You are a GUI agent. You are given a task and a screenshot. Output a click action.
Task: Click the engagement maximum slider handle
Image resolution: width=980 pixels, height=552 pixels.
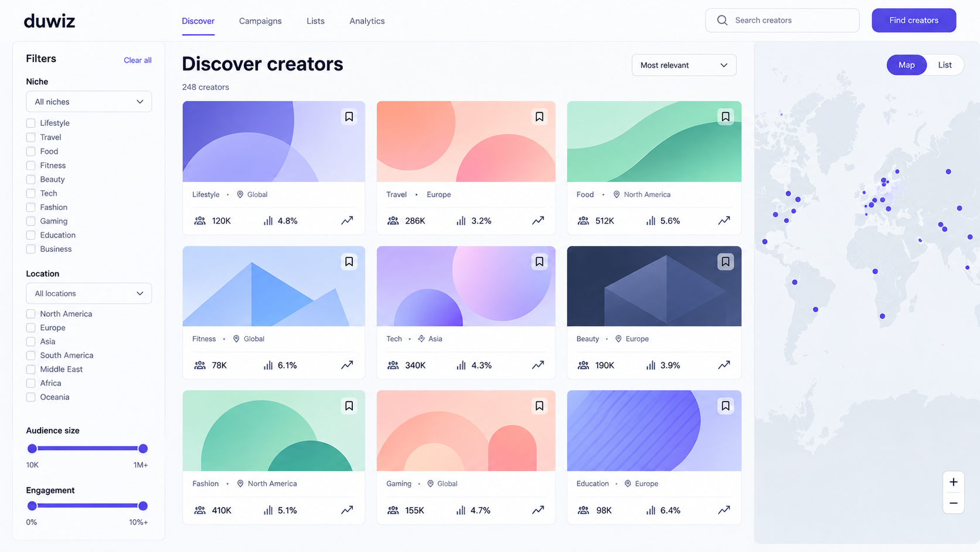point(142,506)
